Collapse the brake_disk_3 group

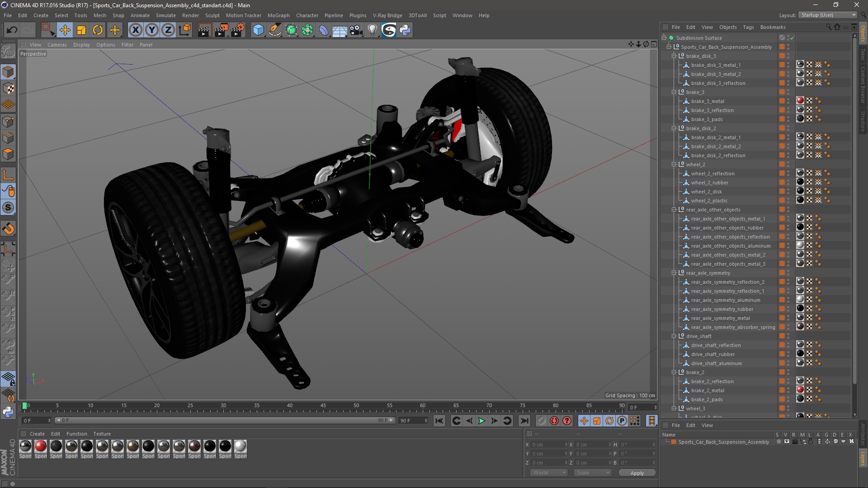[674, 56]
